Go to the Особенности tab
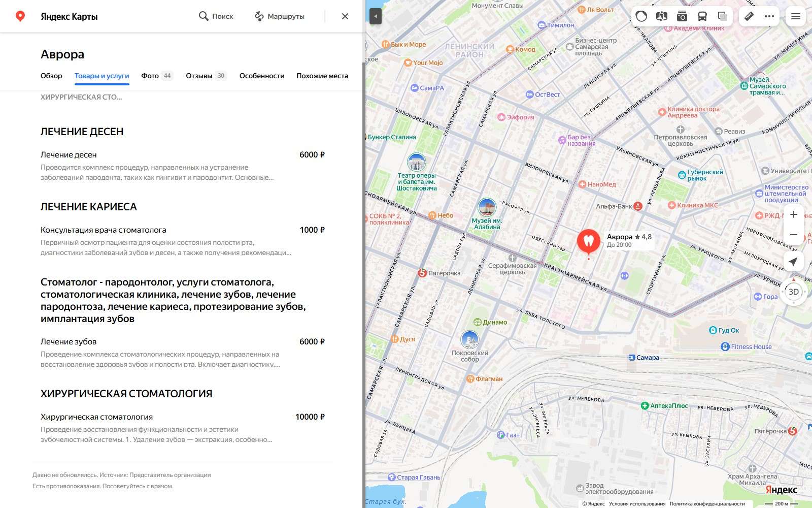Viewport: 812px width, 508px height. click(x=262, y=76)
